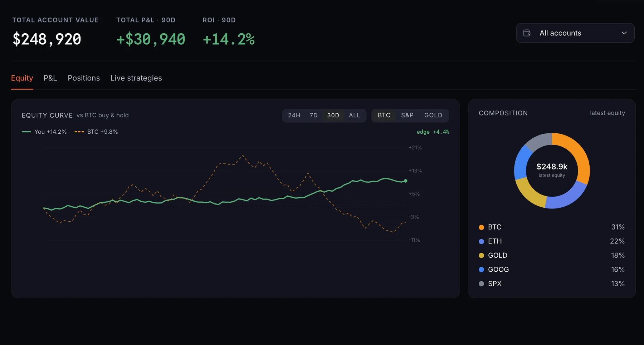Set chart range to 24H

294,115
